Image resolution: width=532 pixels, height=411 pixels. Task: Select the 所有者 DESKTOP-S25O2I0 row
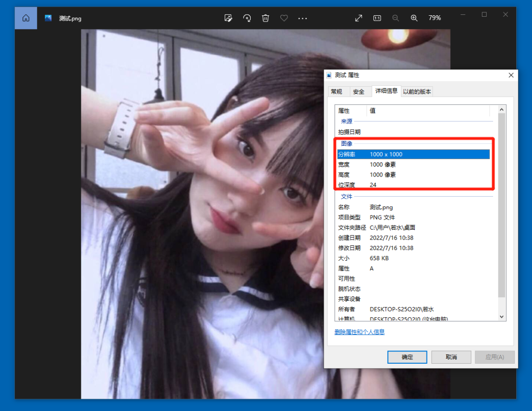(413, 309)
